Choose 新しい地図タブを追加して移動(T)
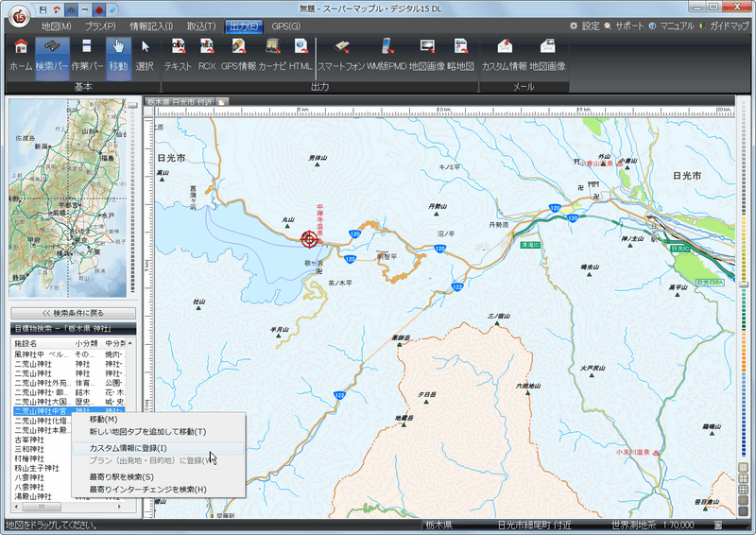This screenshot has height=535, width=756. coord(159,432)
